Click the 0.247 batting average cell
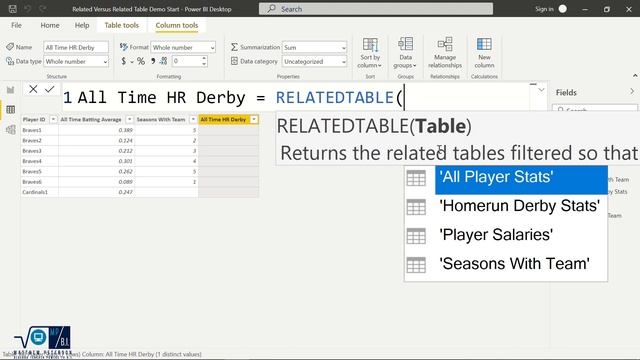The width and height of the screenshot is (640, 360). coord(97,192)
